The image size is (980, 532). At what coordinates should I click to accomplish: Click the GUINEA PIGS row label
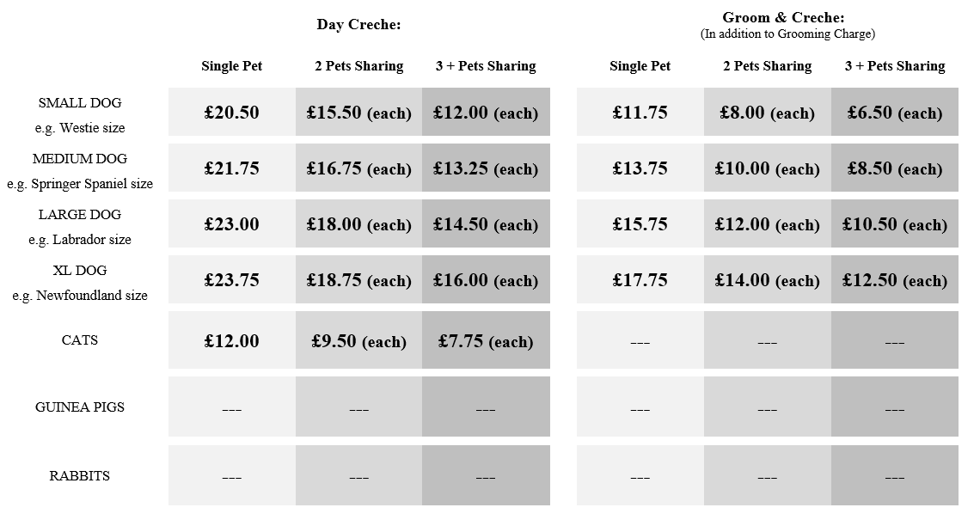[x=80, y=407]
